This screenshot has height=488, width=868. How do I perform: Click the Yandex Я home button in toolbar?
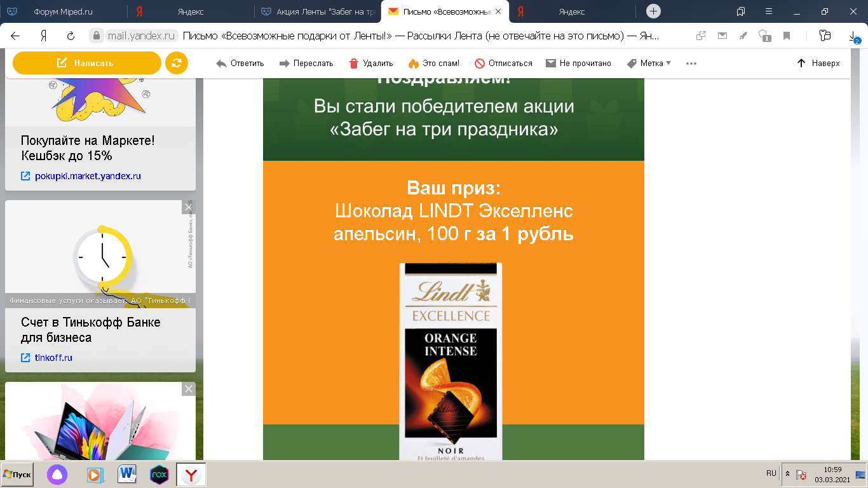(43, 36)
